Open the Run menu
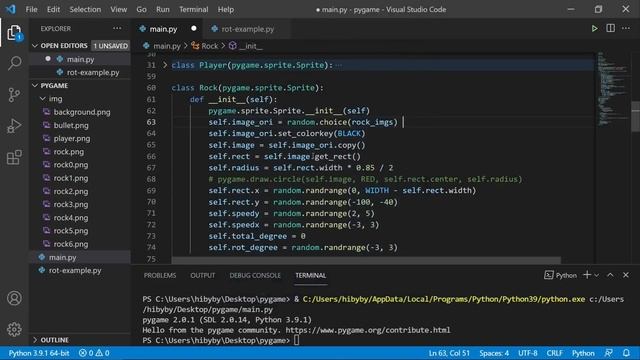The height and width of the screenshot is (360, 640). [x=162, y=9]
